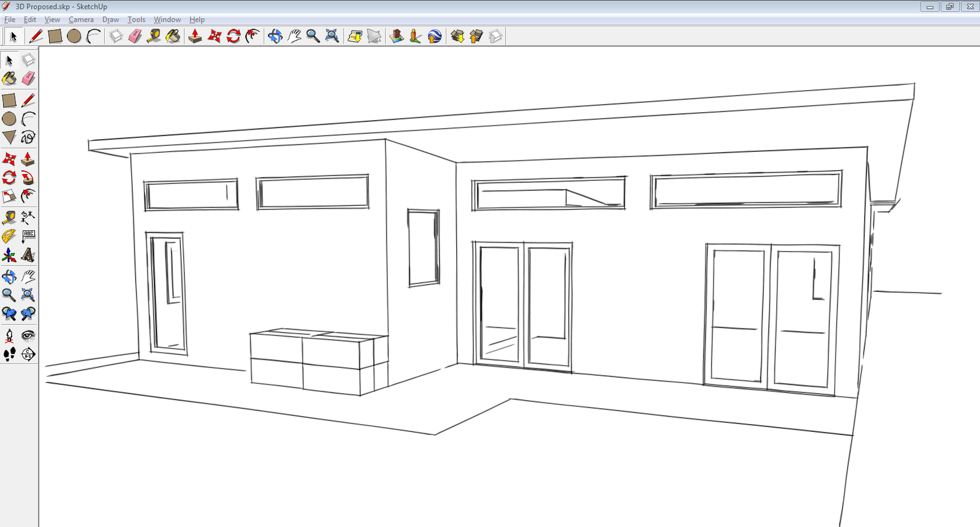The width and height of the screenshot is (980, 527).
Task: Open the Window menu
Action: pyautogui.click(x=167, y=20)
